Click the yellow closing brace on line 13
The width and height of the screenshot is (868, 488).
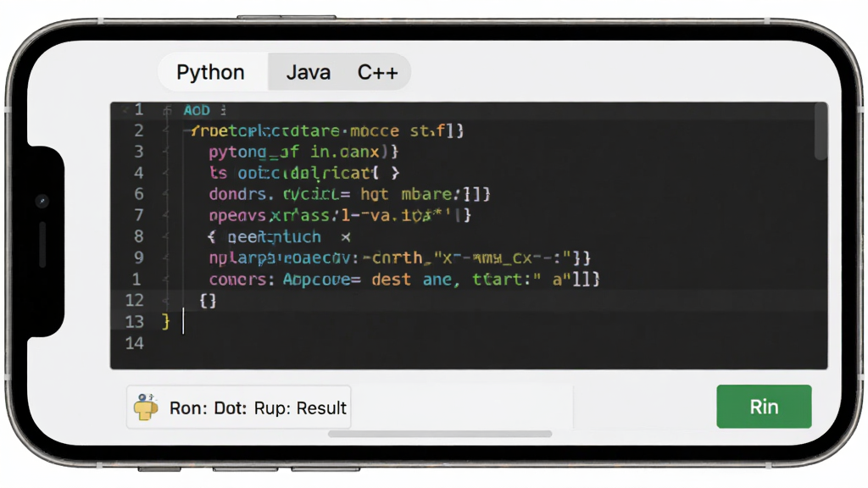point(165,321)
